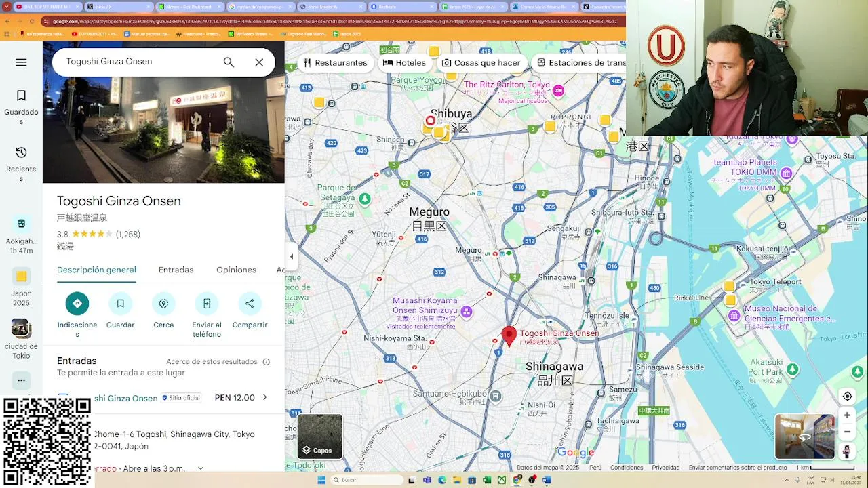Open the Windows Start menu
The image size is (868, 488).
click(x=322, y=480)
